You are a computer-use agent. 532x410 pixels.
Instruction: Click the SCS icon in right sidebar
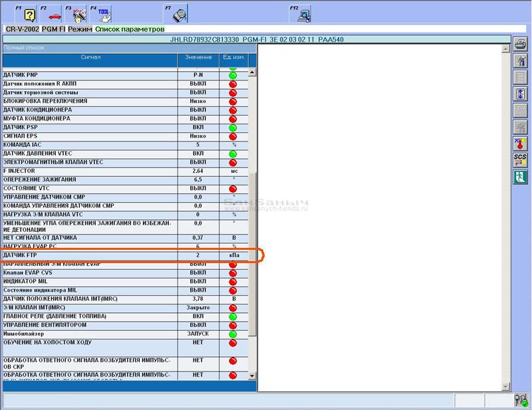click(520, 161)
